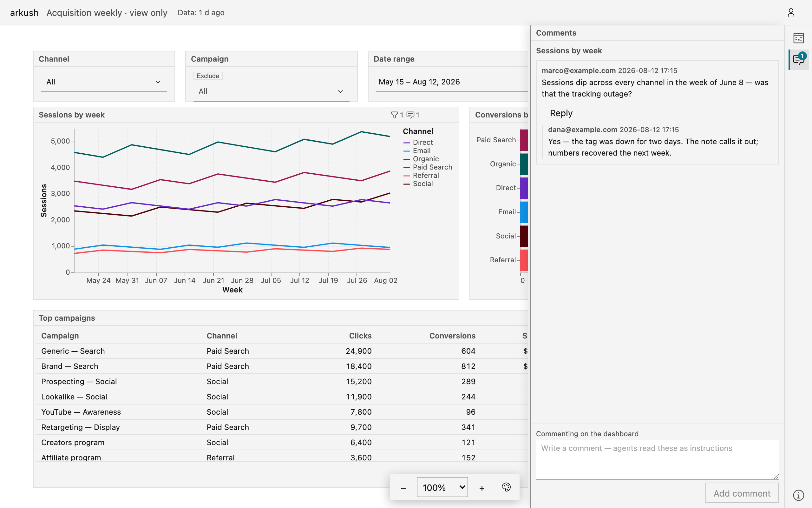Select Paid Search in the Channel legend
Viewport: 812px width, 508px height.
(x=433, y=167)
